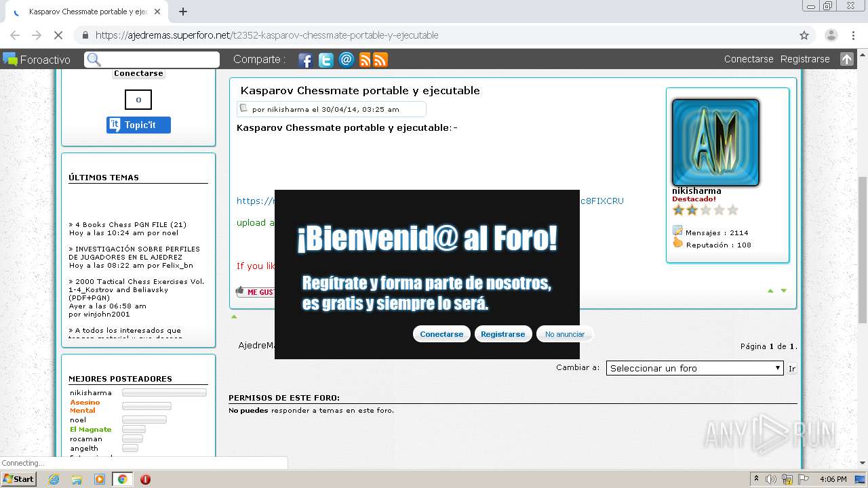
Task: Open the first orange RSS feed icon
Action: 365,60
